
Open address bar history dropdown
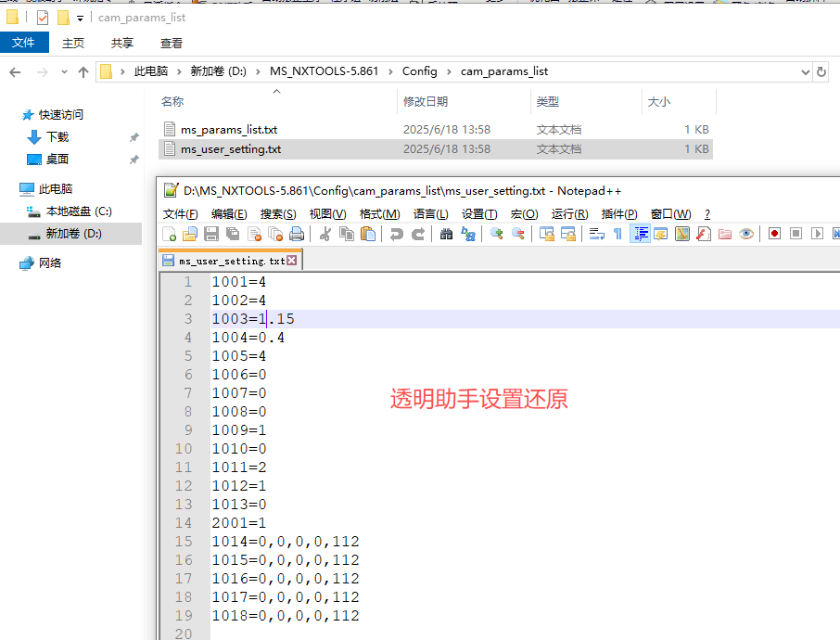pyautogui.click(x=805, y=71)
